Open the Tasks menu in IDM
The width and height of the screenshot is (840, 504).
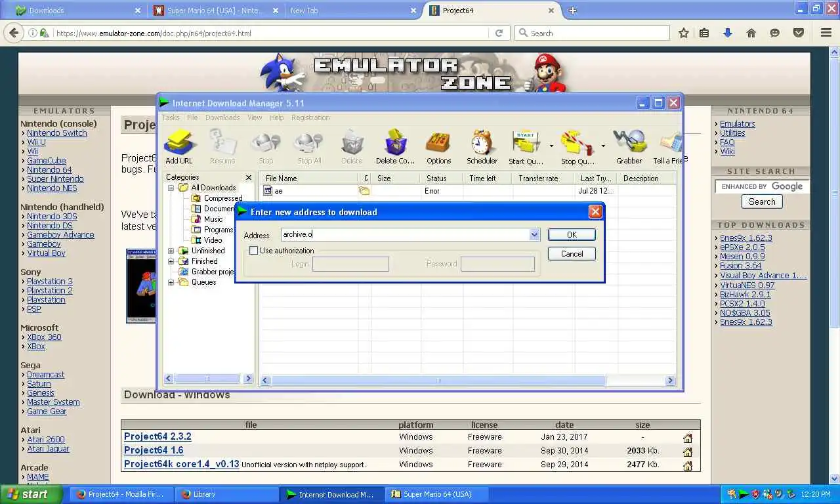(171, 117)
